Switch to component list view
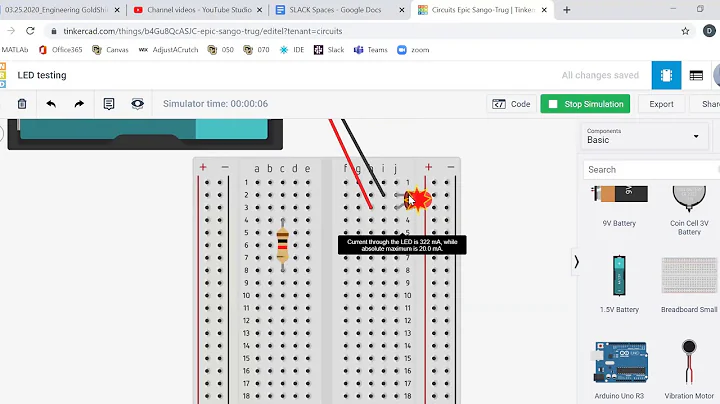Screen dimensions: 720x404 696,75
